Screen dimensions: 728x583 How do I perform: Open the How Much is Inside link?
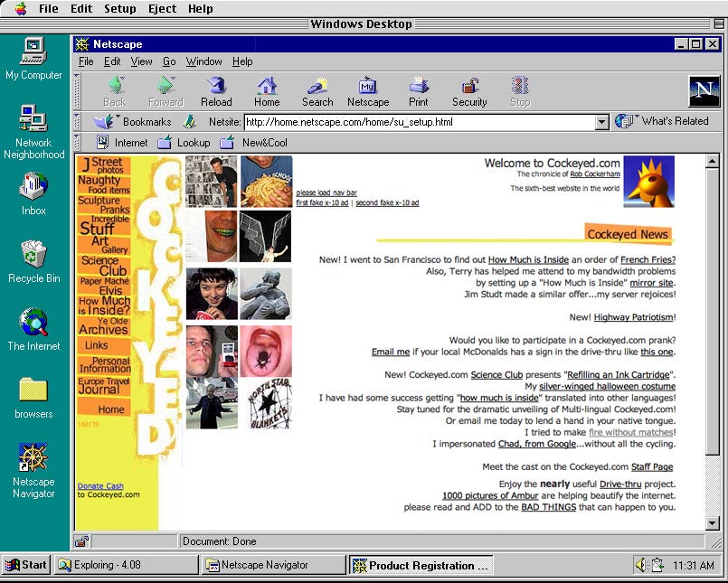[x=528, y=259]
